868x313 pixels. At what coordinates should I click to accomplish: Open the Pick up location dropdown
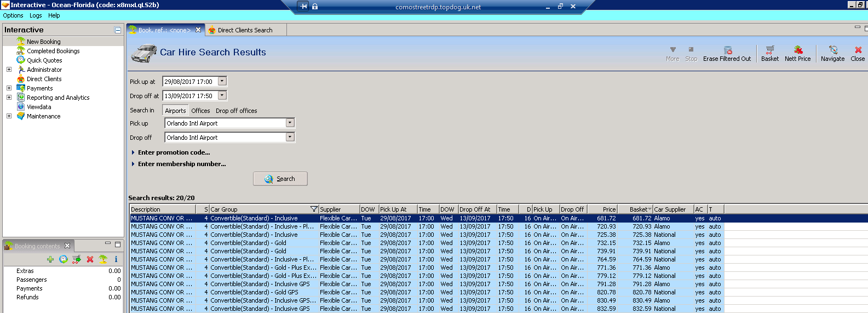pos(290,123)
